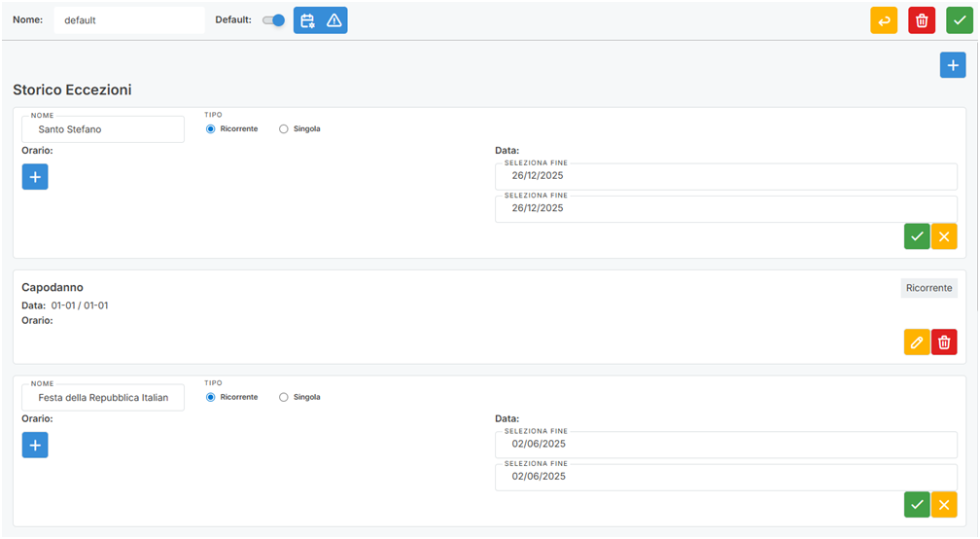Toggle the Default switch
980x539 pixels.
274,20
